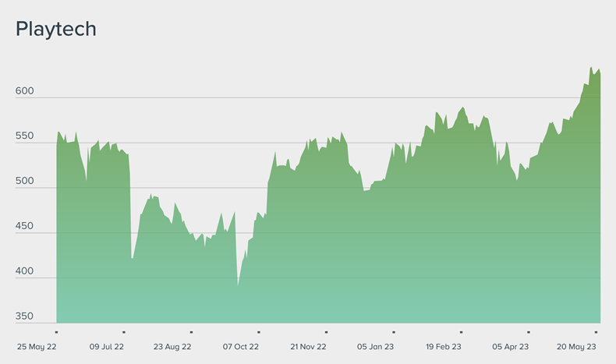
Task: Select the 09 Jul 22 date label
Action: pos(106,346)
